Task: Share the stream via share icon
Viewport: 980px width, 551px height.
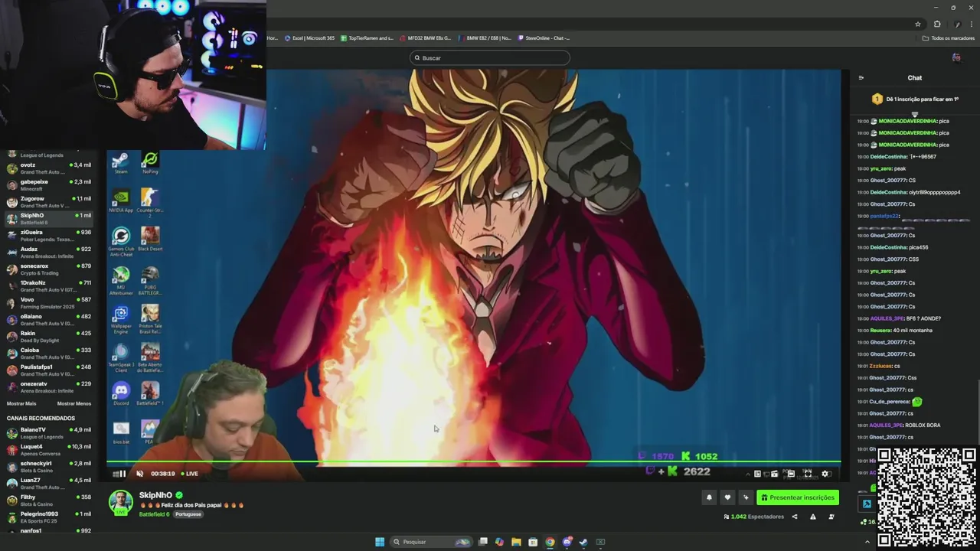Action: (794, 517)
